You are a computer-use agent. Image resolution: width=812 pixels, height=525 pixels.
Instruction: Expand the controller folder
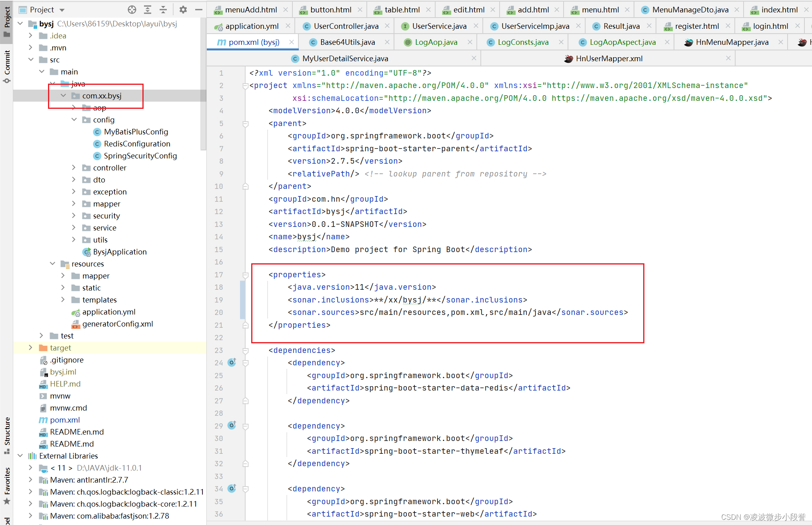pyautogui.click(x=74, y=168)
